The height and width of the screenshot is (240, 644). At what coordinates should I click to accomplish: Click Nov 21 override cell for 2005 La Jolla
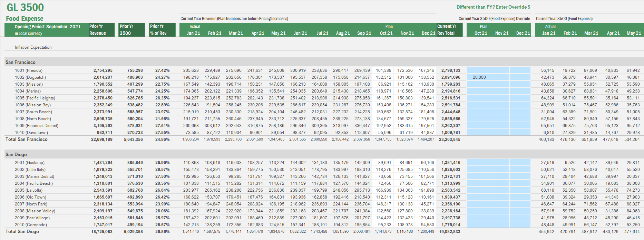pyautogui.click(x=499, y=190)
